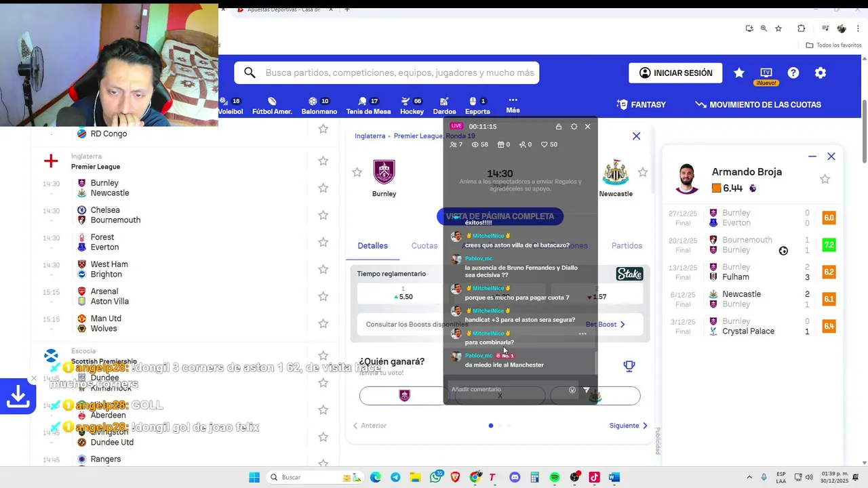Open emoji picker in comment box

pyautogui.click(x=572, y=390)
